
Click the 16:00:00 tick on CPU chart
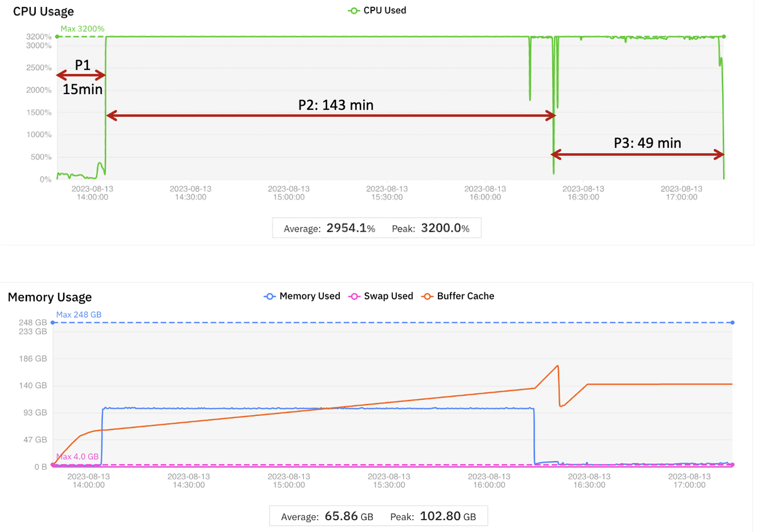coord(485,193)
